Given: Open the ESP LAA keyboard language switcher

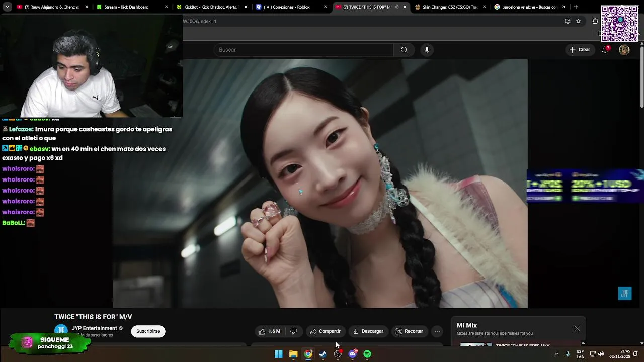Looking at the screenshot, I should (x=580, y=354).
